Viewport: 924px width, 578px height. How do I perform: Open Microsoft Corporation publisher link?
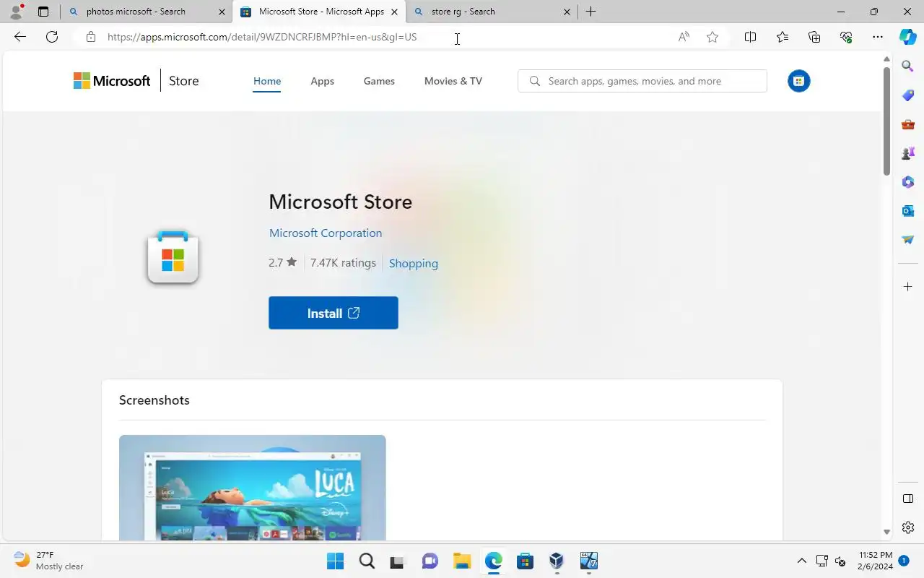(326, 233)
